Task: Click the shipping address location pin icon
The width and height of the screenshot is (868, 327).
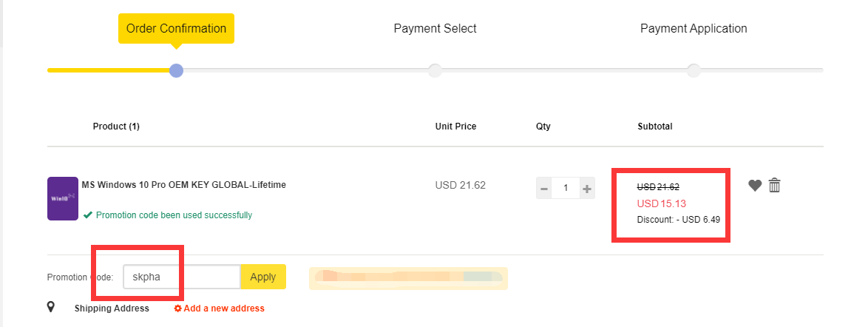Action: [x=50, y=307]
